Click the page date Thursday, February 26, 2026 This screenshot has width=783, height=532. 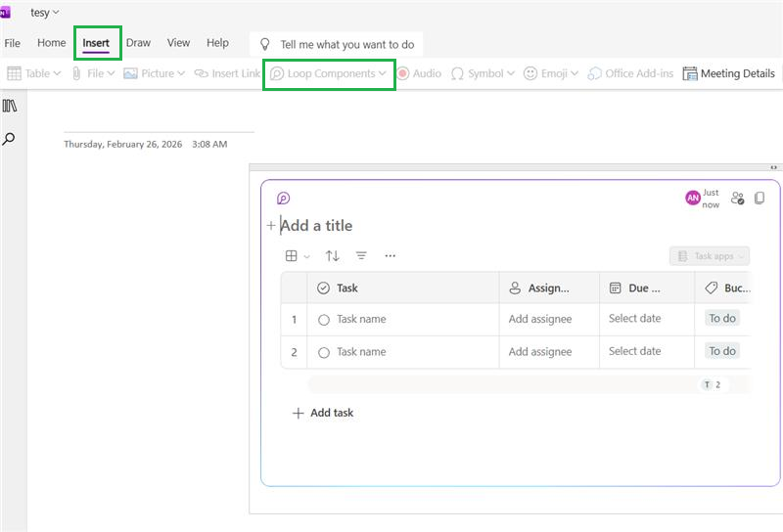click(x=123, y=144)
